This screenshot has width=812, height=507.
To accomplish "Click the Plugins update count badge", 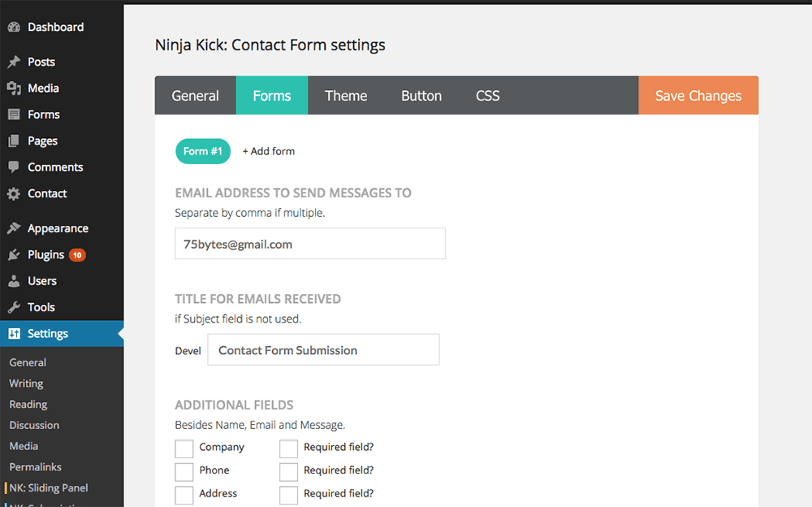I will [77, 255].
